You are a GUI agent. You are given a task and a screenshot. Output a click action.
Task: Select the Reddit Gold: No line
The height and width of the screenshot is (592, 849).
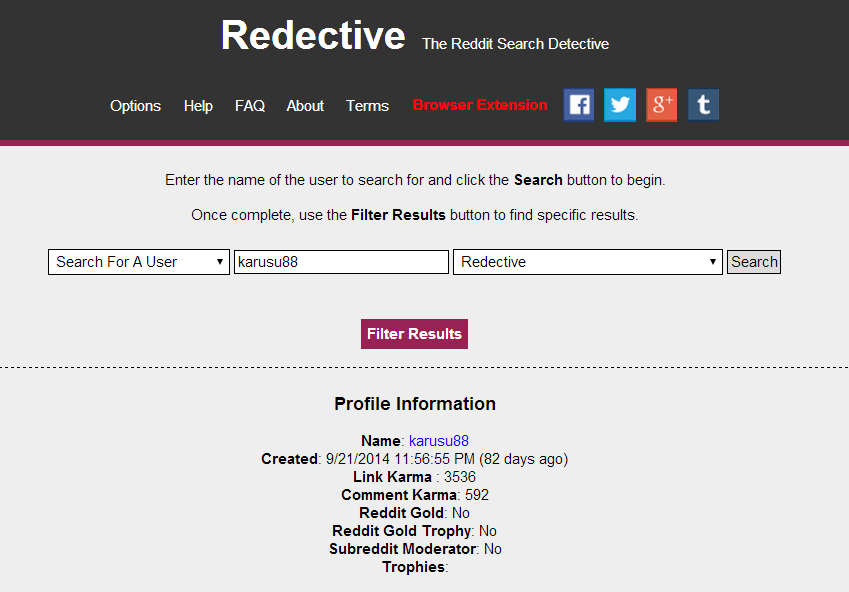pos(414,513)
